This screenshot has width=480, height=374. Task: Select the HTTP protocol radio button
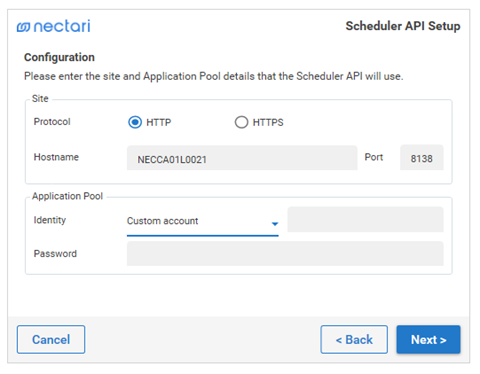tap(135, 122)
